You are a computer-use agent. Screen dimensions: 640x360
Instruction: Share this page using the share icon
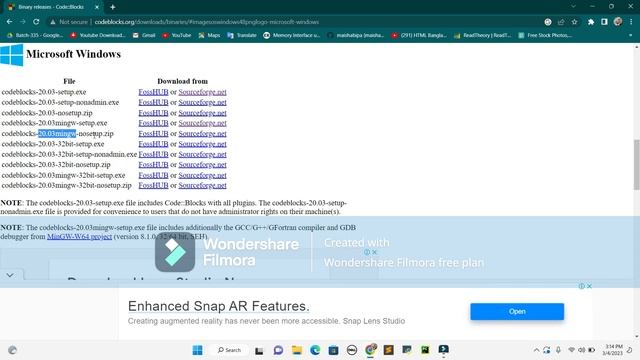561,22
